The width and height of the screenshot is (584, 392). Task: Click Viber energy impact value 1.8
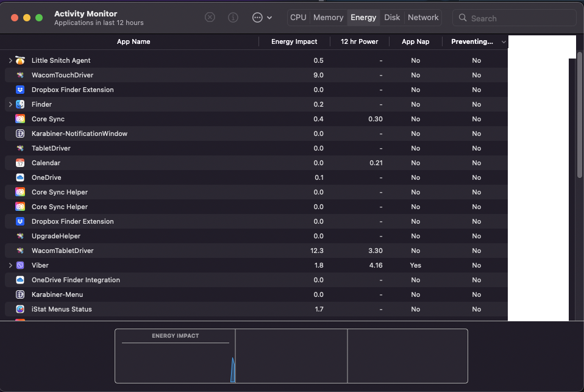[319, 265]
